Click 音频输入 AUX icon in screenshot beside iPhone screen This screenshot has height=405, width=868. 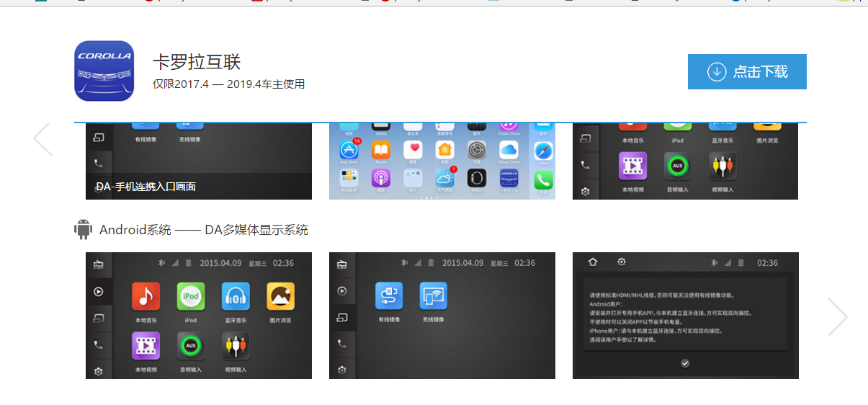coord(678,166)
